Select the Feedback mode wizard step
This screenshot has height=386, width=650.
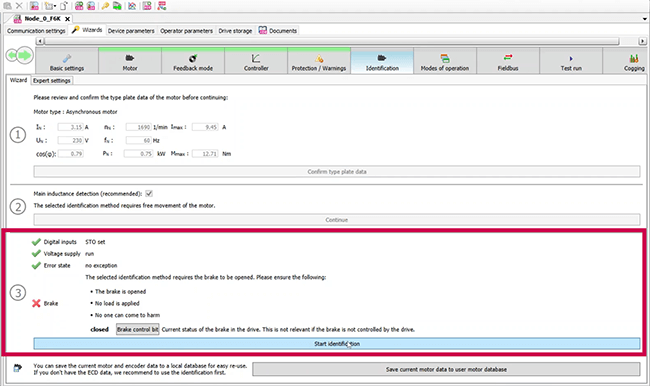pyautogui.click(x=193, y=61)
